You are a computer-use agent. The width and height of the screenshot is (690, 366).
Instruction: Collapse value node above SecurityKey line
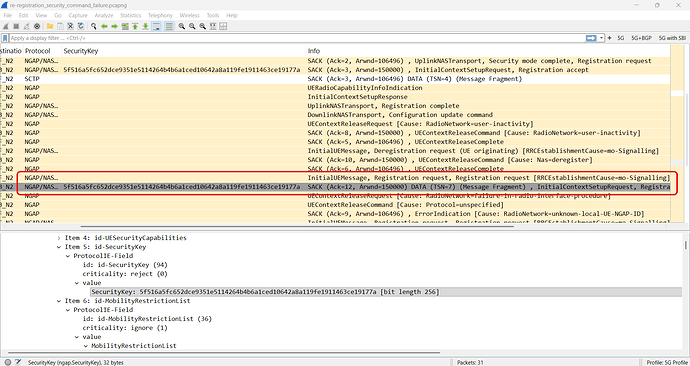[x=77, y=283]
